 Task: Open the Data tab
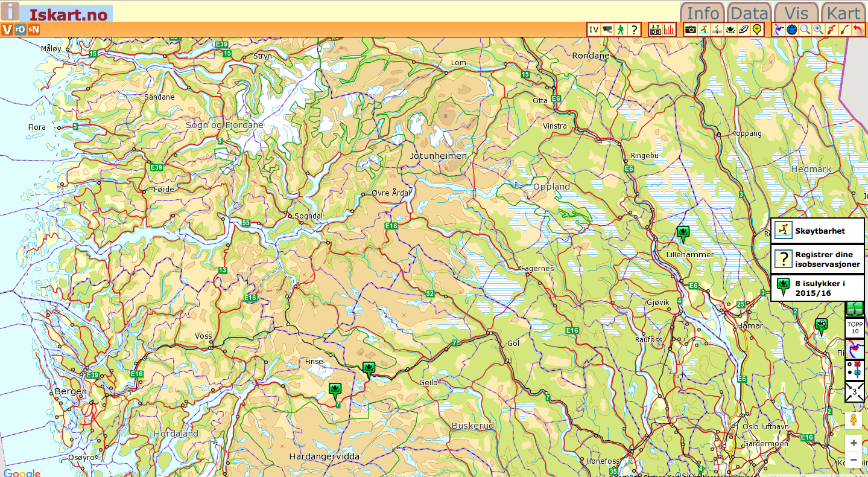(x=749, y=13)
